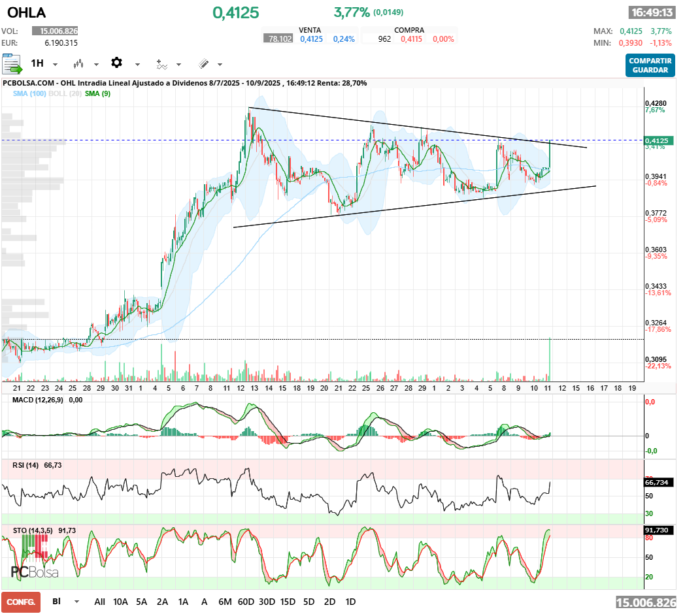Screen dimensions: 685x616
Task: Select the 2D time range
Action: (330, 602)
